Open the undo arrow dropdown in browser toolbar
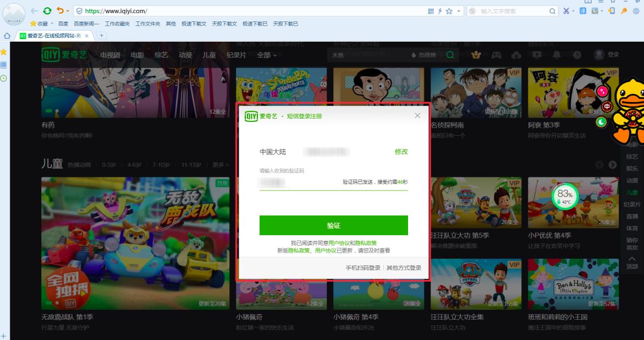The width and height of the screenshot is (644, 340). [x=68, y=11]
